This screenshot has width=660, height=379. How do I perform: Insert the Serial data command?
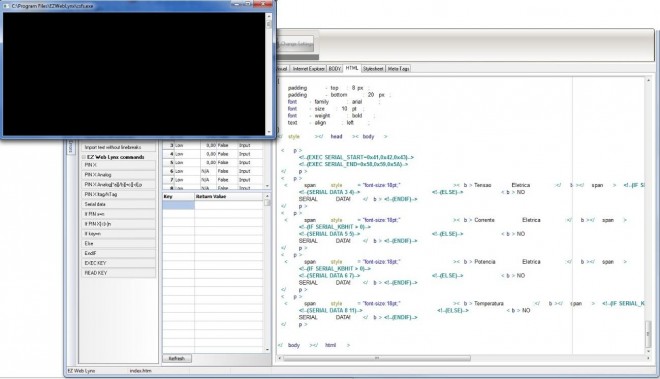point(118,204)
